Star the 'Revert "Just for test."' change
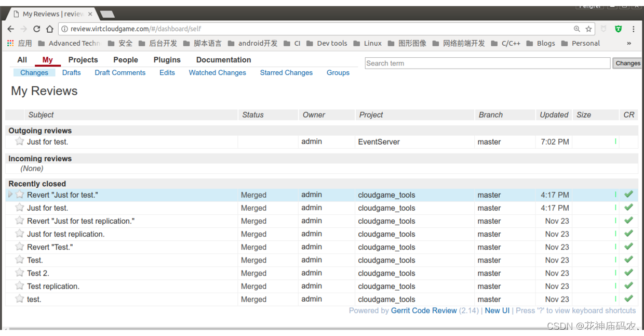This screenshot has width=644, height=336. click(20, 195)
